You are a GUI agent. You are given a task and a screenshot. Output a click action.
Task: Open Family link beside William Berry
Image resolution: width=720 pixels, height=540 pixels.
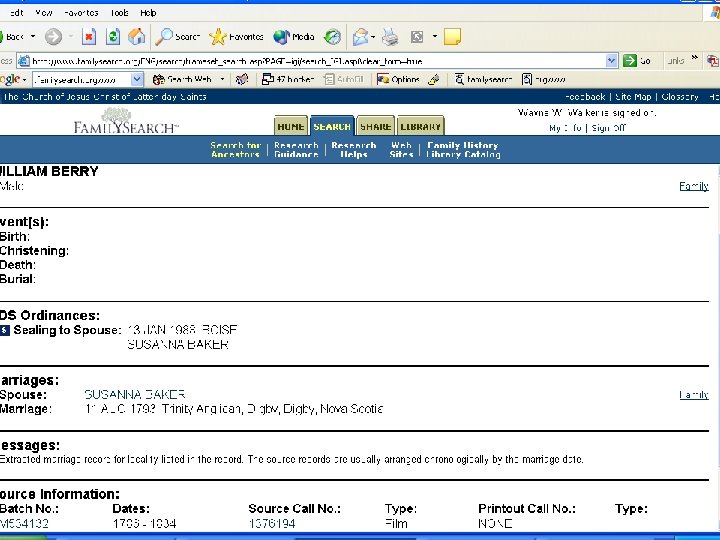(x=694, y=186)
